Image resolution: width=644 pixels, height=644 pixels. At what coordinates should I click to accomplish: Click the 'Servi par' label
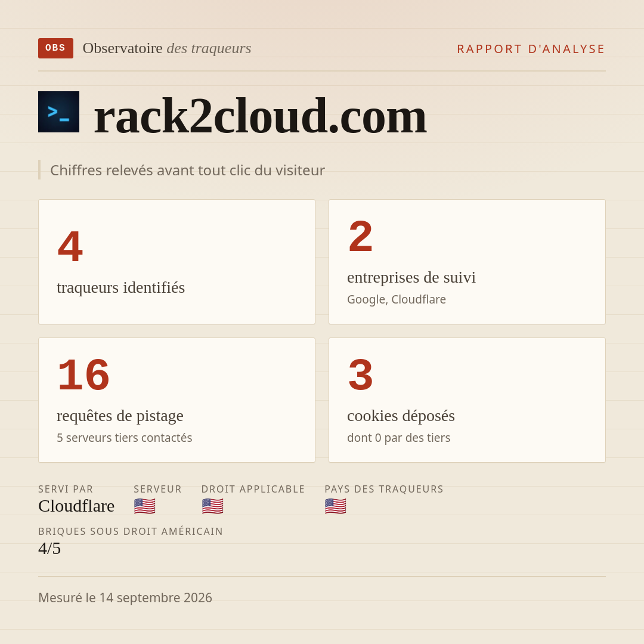[66, 489]
